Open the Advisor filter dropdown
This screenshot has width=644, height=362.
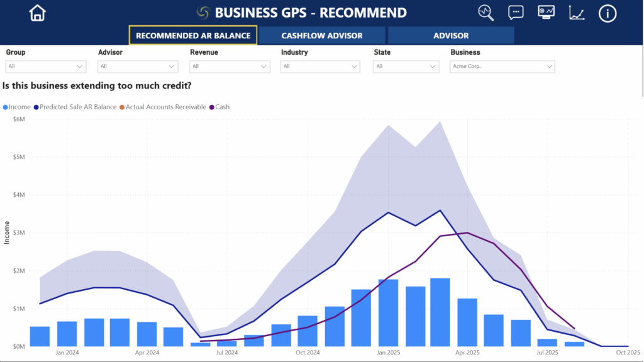(x=138, y=66)
